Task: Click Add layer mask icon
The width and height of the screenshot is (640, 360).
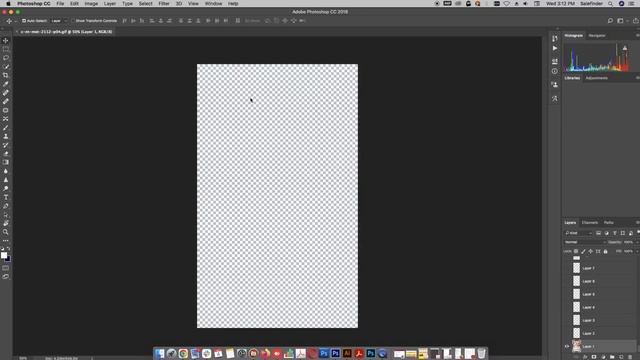Action: (594, 357)
